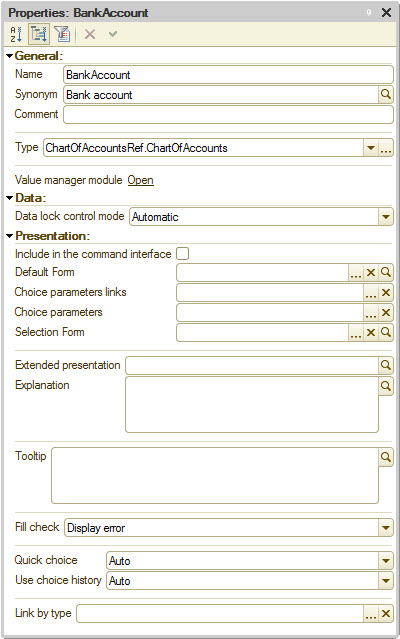Clear the Default Form value
Screen dimensions: 400x639
[x=371, y=272]
